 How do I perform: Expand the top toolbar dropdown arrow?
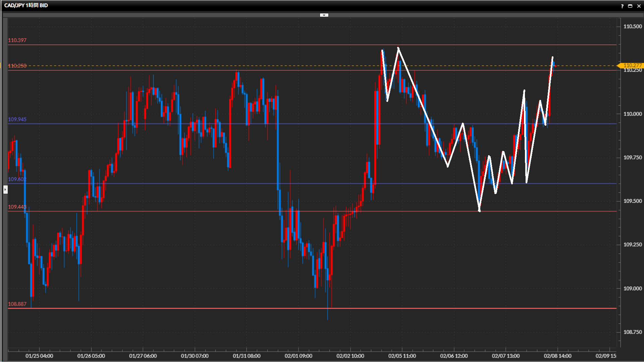324,15
